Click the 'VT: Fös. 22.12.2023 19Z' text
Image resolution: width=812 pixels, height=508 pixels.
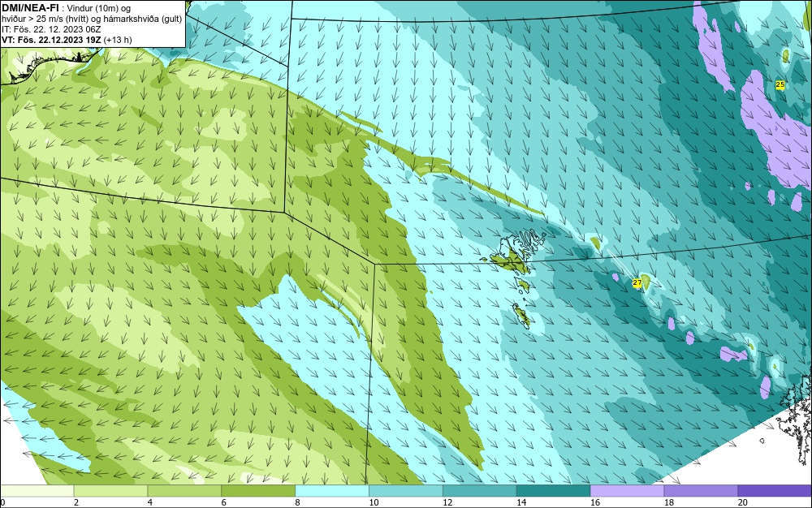pyautogui.click(x=51, y=40)
